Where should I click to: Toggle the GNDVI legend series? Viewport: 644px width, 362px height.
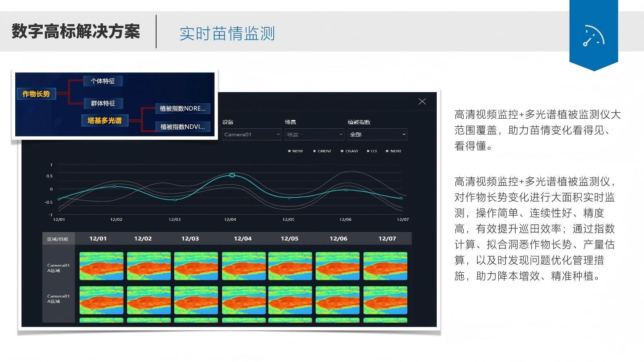(322, 151)
